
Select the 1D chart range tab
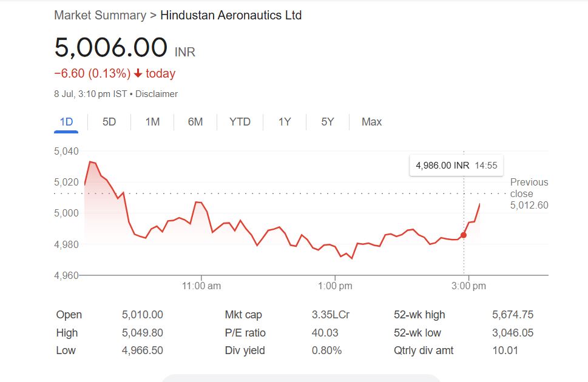coord(66,122)
